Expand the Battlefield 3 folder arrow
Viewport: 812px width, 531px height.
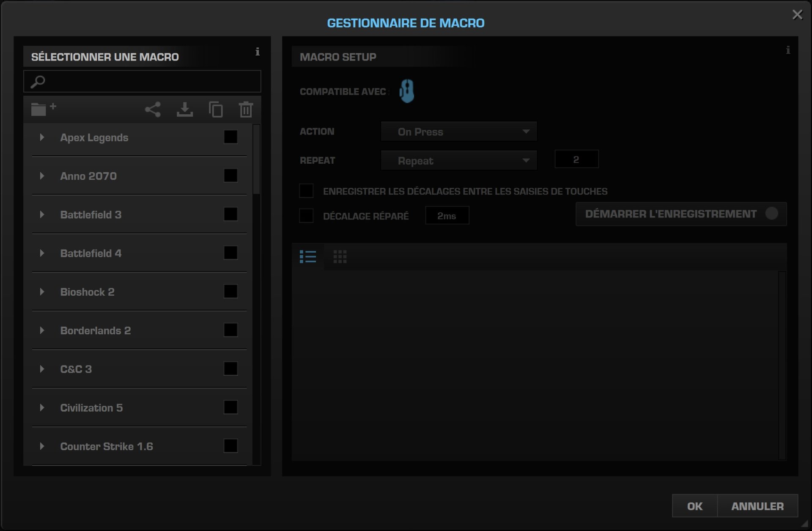pyautogui.click(x=42, y=215)
